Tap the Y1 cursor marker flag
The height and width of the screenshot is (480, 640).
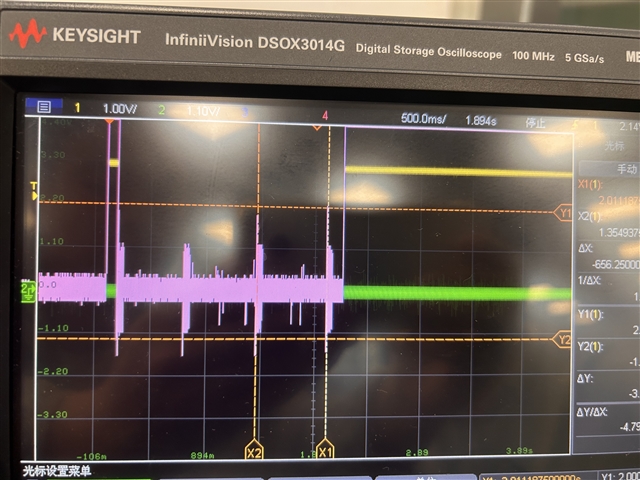pyautogui.click(x=563, y=213)
